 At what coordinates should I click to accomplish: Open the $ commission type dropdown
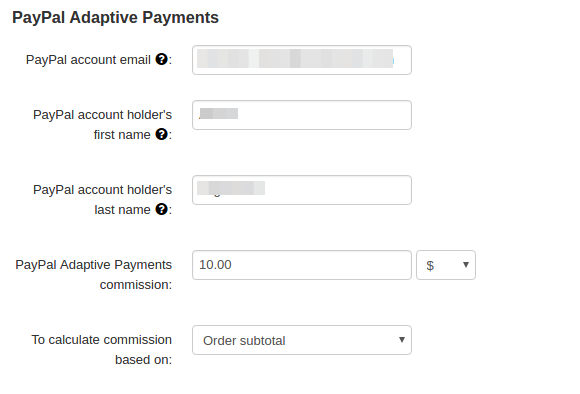point(446,265)
